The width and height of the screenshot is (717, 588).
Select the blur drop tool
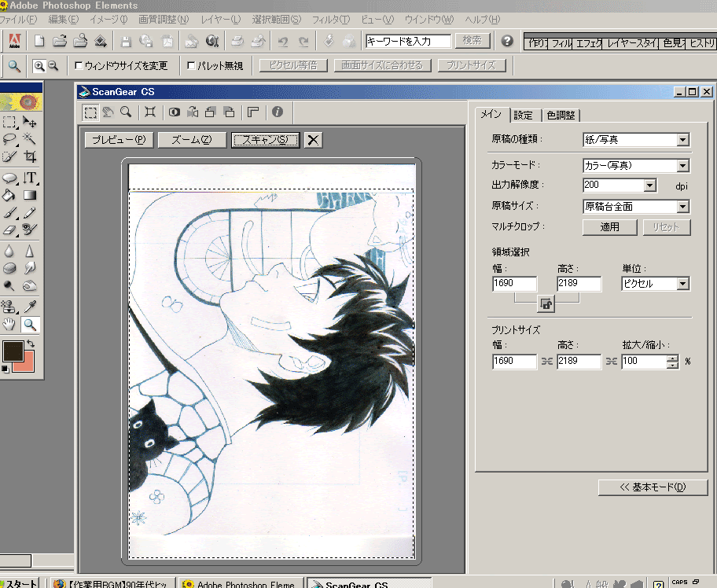pyautogui.click(x=9, y=251)
